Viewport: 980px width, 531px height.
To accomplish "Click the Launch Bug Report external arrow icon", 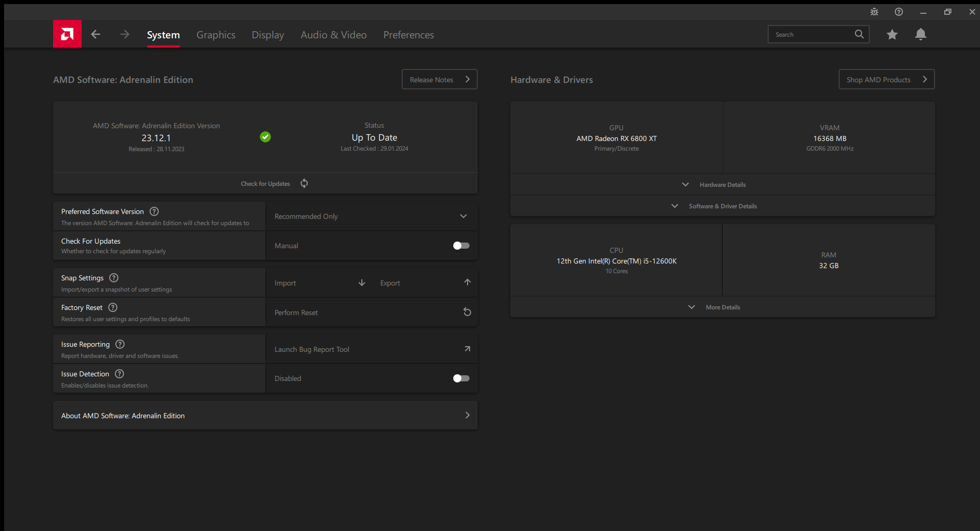I will (467, 349).
